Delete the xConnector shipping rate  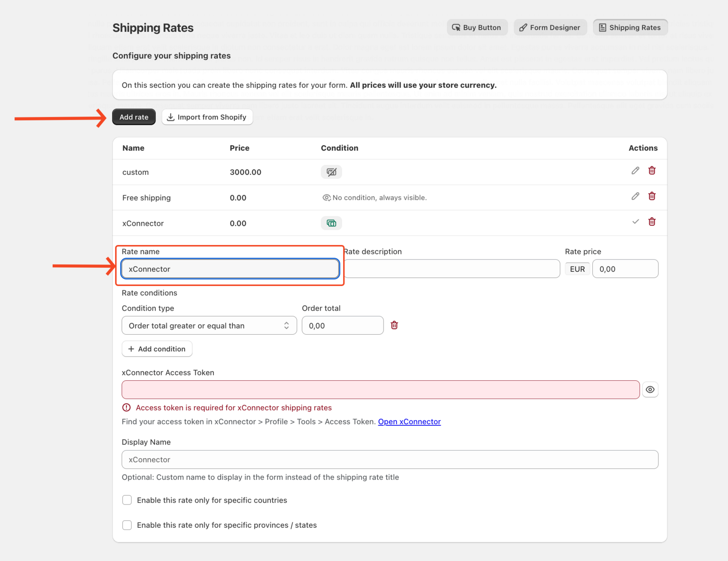tap(652, 222)
